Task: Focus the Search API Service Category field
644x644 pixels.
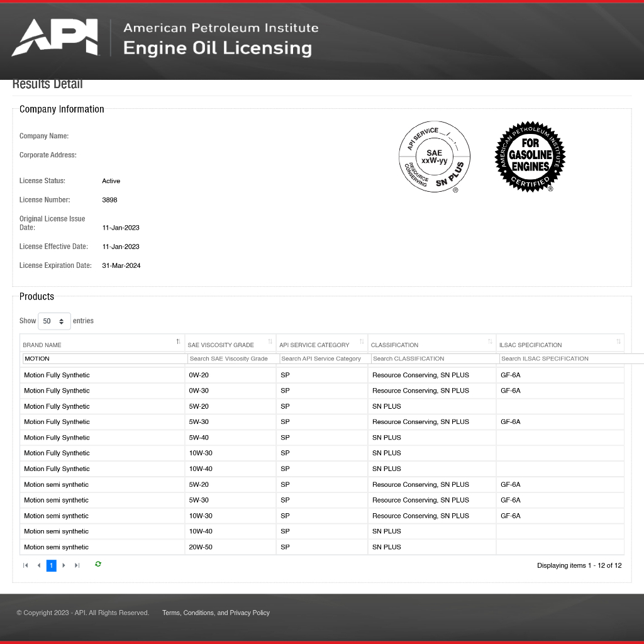Action: 325,358
